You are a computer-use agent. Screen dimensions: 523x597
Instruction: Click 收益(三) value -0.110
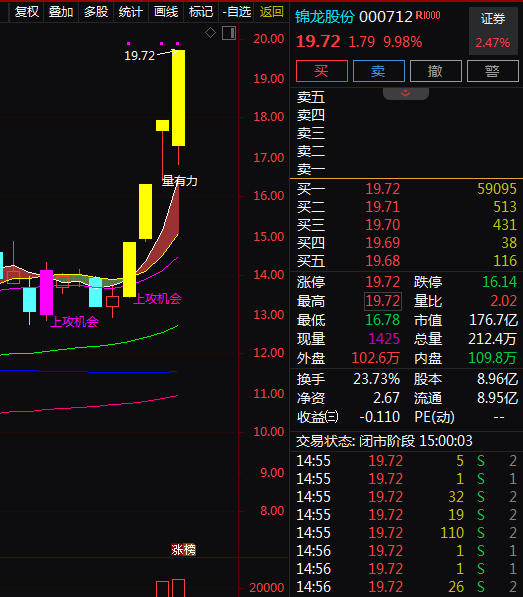click(379, 417)
